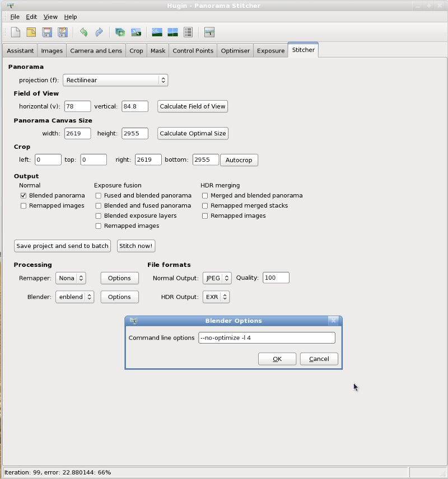Open Remapper Options button
Viewport: 448px width, 479px height.
(x=120, y=278)
